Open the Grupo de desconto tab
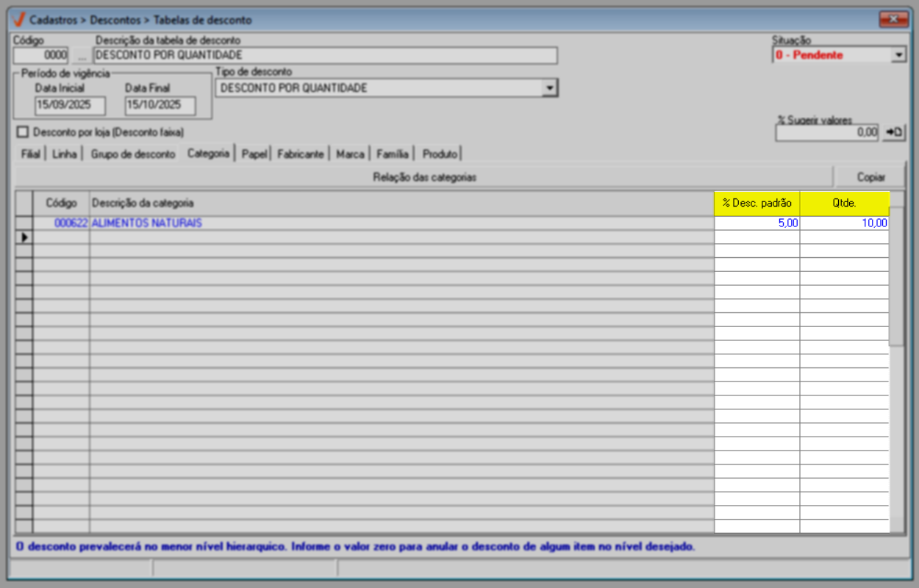The width and height of the screenshot is (919, 588). tap(132, 154)
